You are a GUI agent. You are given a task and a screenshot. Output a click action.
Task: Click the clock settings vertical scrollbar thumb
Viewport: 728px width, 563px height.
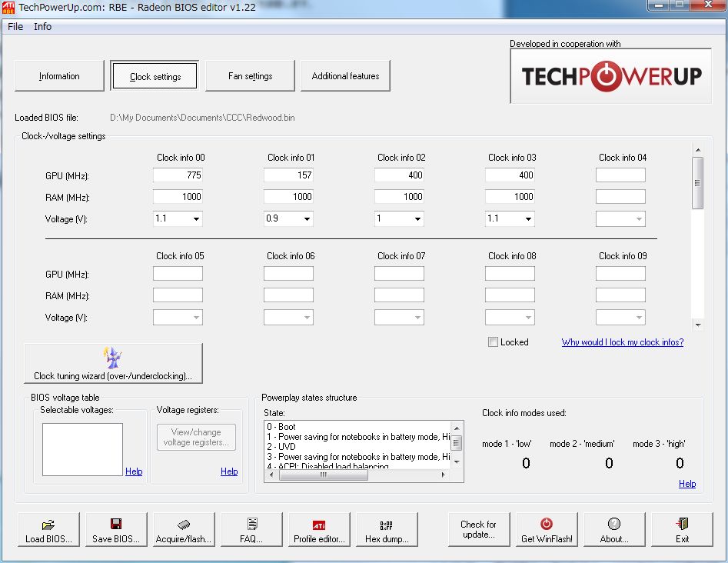(x=697, y=183)
